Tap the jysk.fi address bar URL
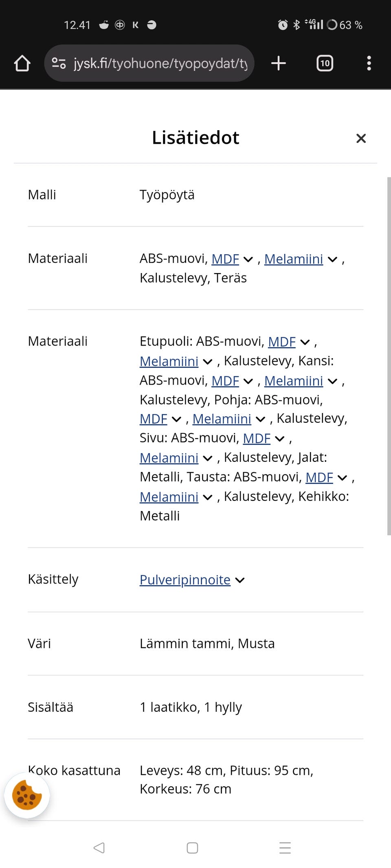The height and width of the screenshot is (868, 391). [x=160, y=63]
